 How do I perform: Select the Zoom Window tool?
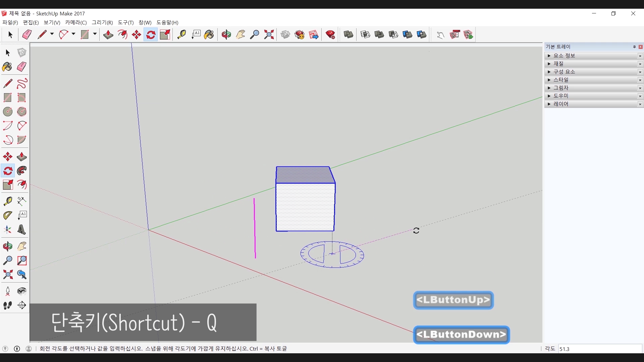click(22, 260)
